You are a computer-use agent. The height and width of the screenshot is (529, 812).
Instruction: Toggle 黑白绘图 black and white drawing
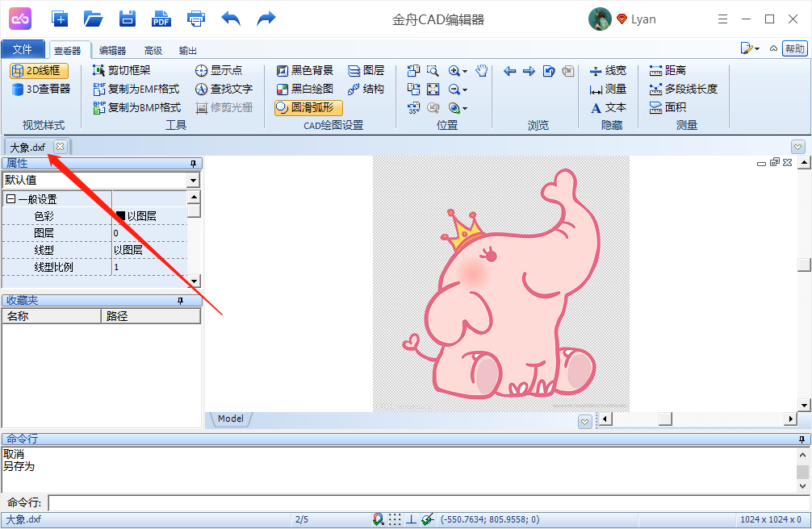pyautogui.click(x=305, y=90)
